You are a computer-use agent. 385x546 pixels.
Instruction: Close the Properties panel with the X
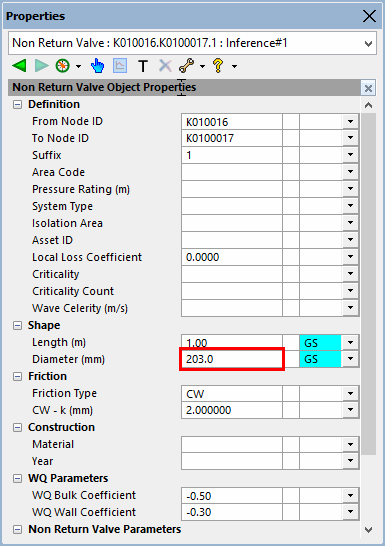pyautogui.click(x=369, y=16)
